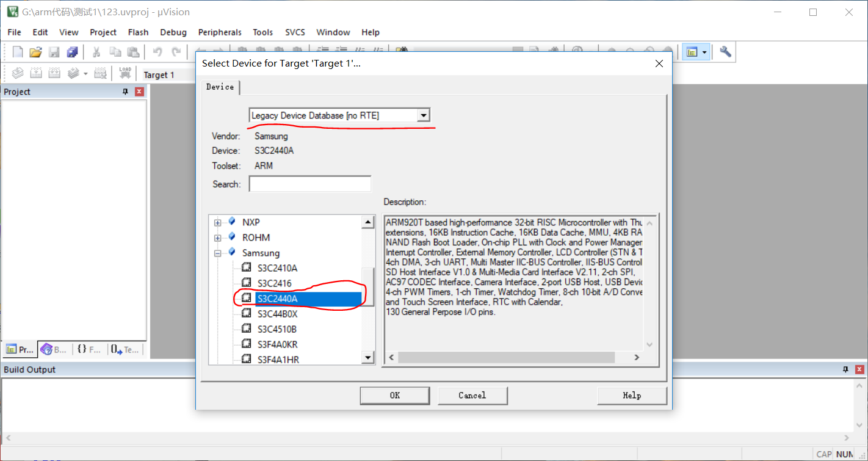Click the µVision app icon in title bar

click(12, 12)
